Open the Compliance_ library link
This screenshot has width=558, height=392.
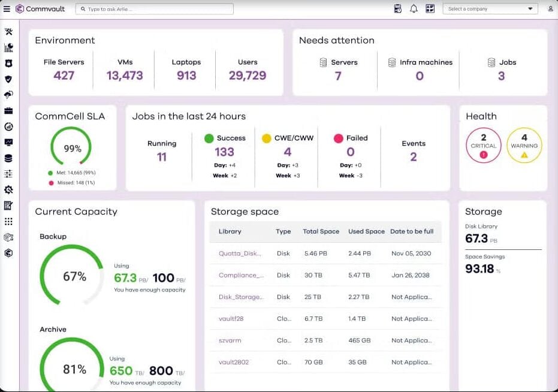(241, 275)
